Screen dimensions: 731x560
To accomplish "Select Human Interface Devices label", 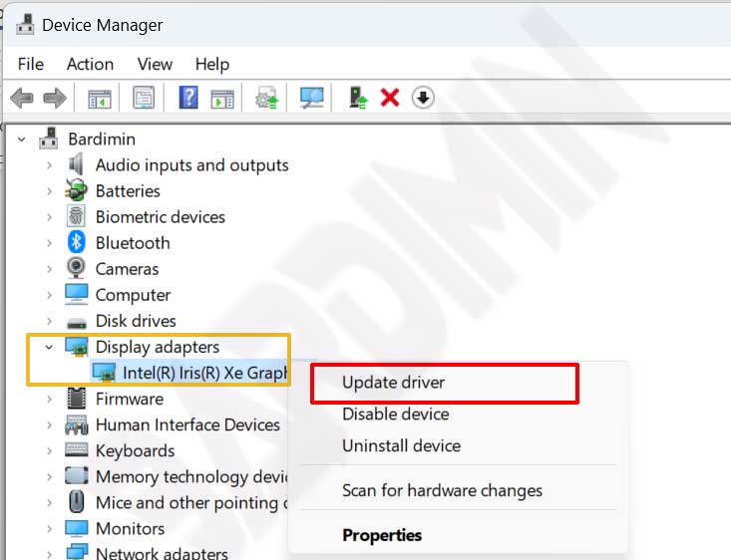I will (x=187, y=424).
